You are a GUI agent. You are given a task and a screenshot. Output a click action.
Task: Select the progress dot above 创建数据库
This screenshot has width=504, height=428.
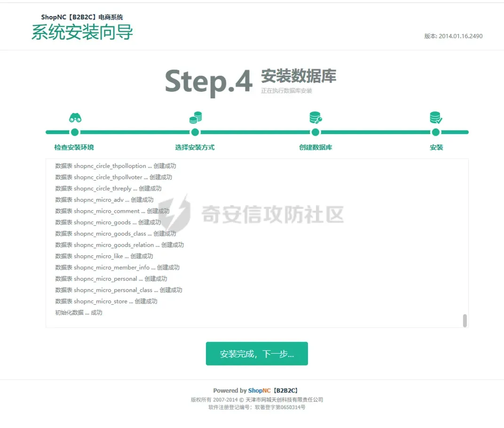pyautogui.click(x=315, y=132)
